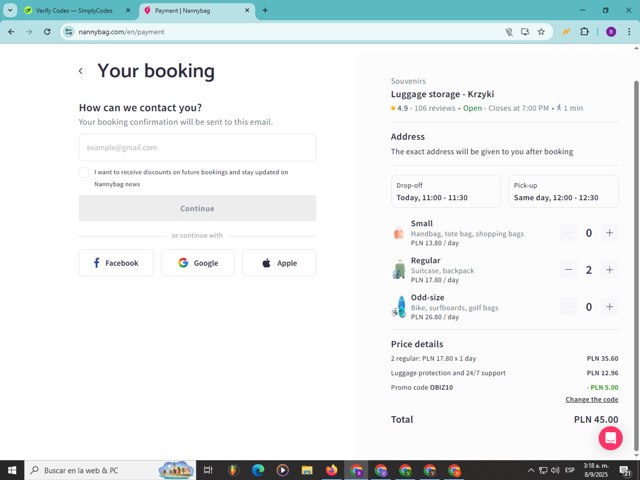
Task: Increase the Small bag count
Action: click(609, 233)
